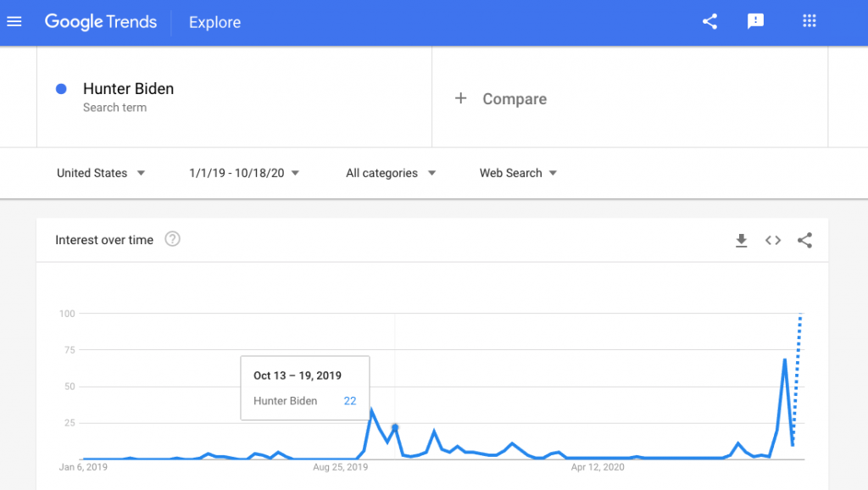Open the Google Trends navigation menu
The image size is (868, 490).
(x=14, y=21)
